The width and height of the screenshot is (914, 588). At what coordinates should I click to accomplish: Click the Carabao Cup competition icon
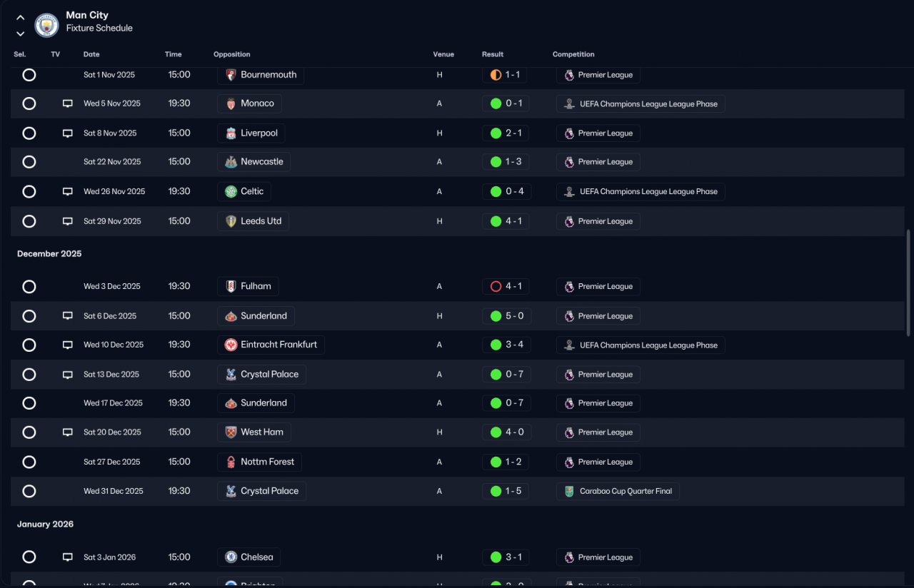click(x=569, y=491)
